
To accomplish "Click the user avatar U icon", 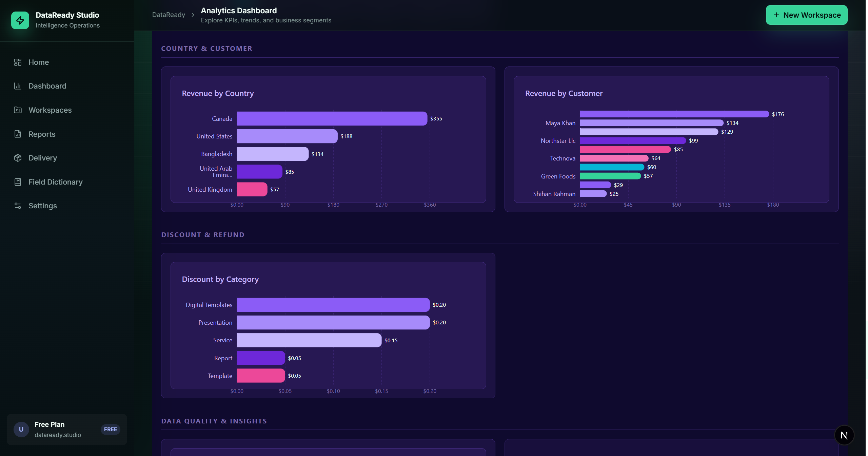I will [x=21, y=430].
